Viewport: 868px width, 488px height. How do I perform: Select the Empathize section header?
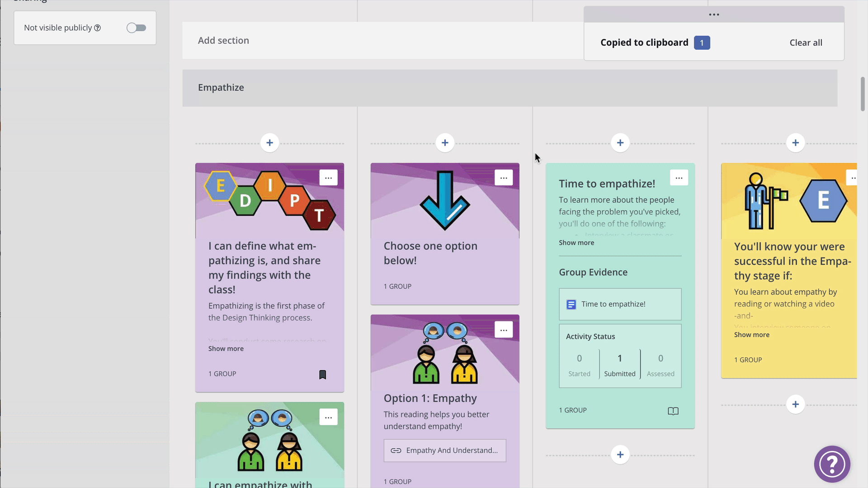click(x=510, y=88)
